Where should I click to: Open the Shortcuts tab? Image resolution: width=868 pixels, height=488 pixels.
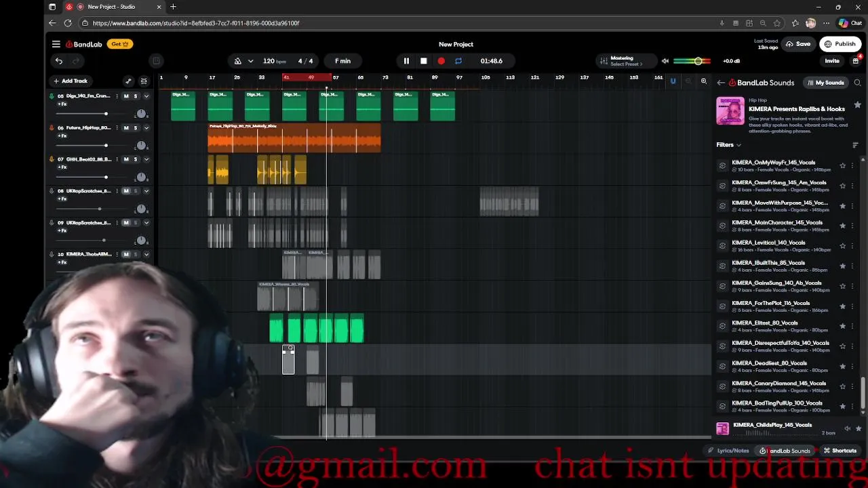[x=840, y=451]
